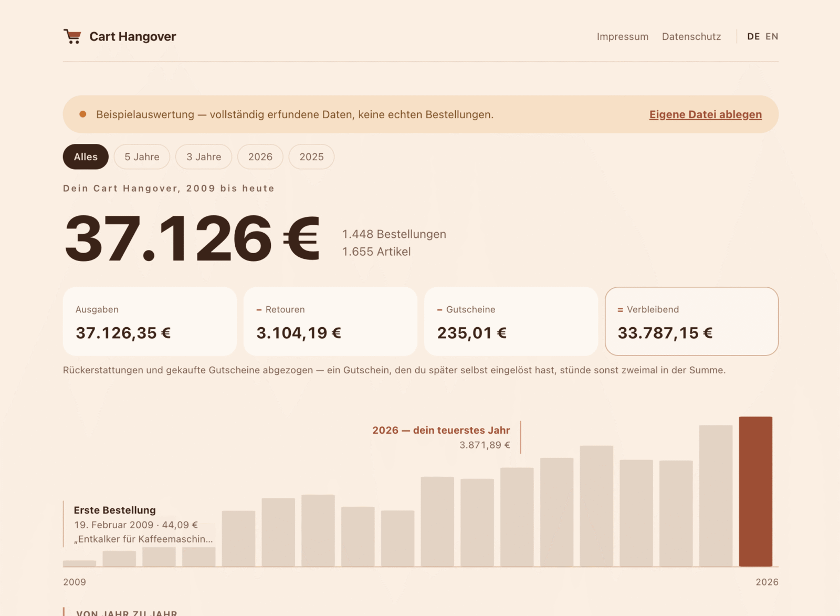Image resolution: width=840 pixels, height=616 pixels.
Task: Switch language to EN
Action: (772, 36)
